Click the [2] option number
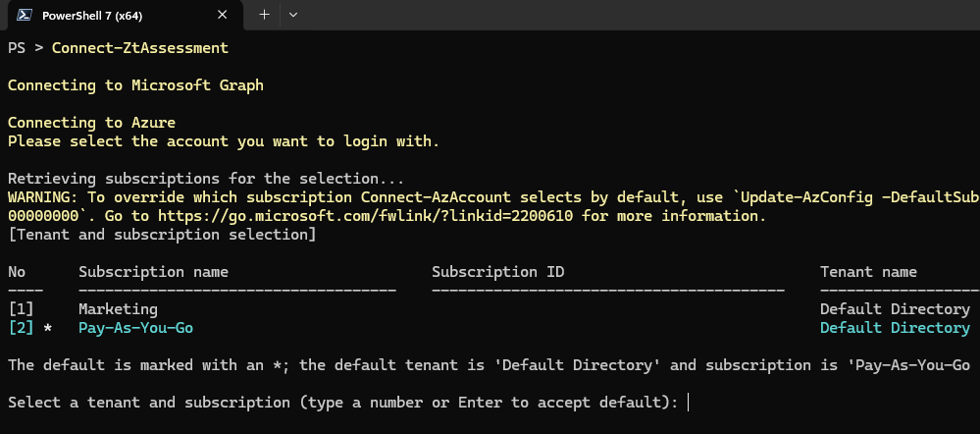This screenshot has width=980, height=434. click(21, 327)
